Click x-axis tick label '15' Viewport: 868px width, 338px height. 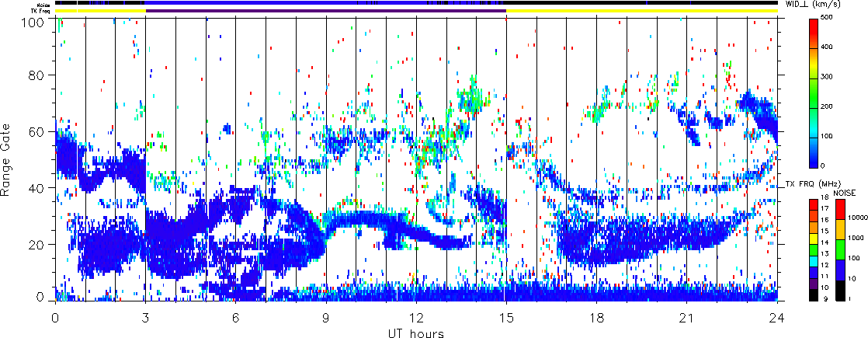(506, 318)
